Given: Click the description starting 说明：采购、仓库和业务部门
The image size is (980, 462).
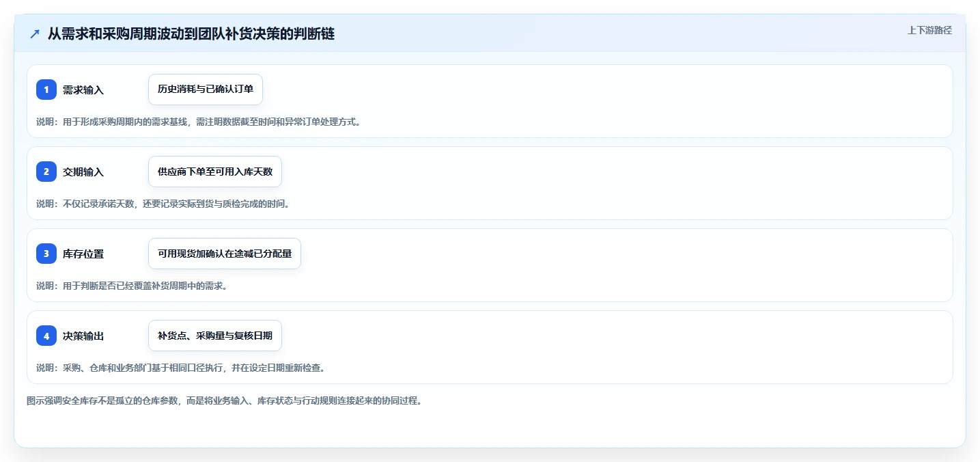Looking at the screenshot, I should coord(180,368).
